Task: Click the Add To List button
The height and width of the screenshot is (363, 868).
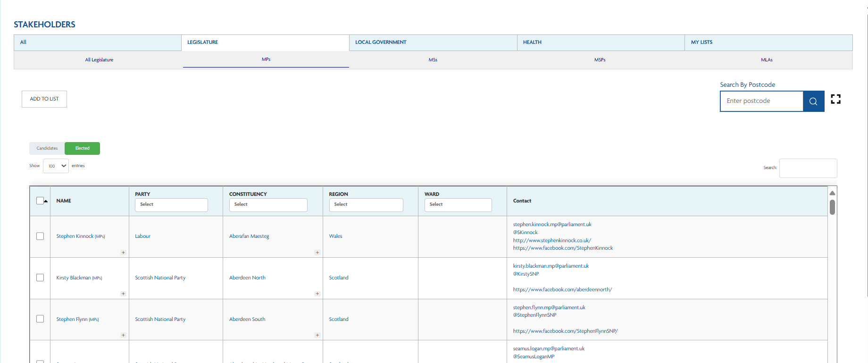Action: click(44, 99)
